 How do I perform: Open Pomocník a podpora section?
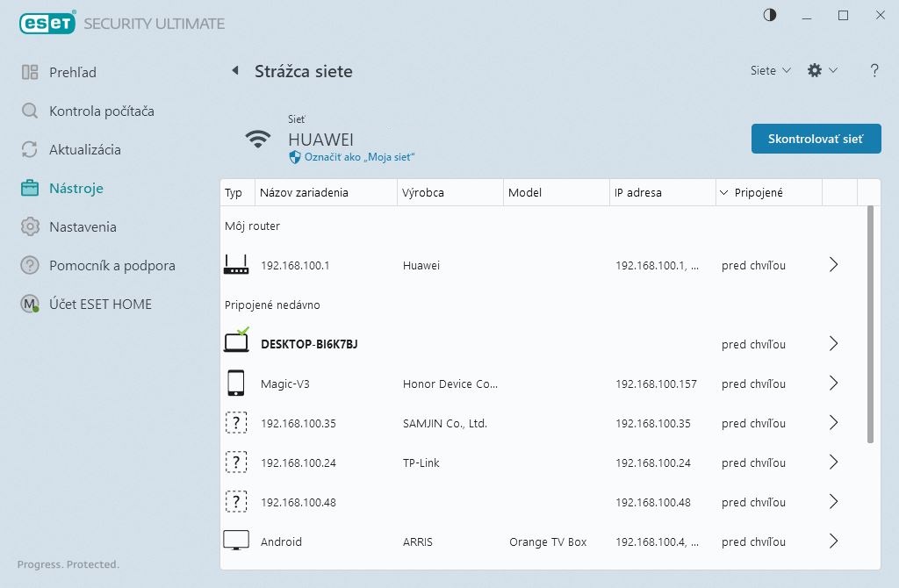pos(111,265)
